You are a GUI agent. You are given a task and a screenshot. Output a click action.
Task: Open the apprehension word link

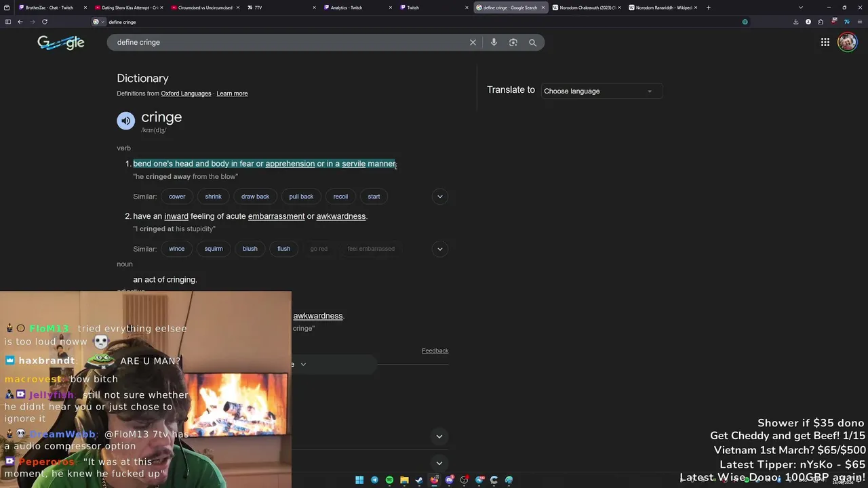click(290, 164)
